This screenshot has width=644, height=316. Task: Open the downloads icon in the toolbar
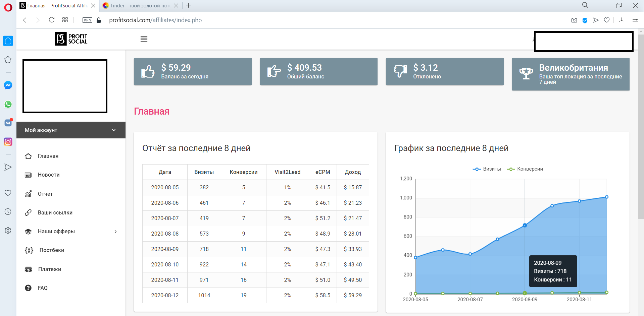622,20
